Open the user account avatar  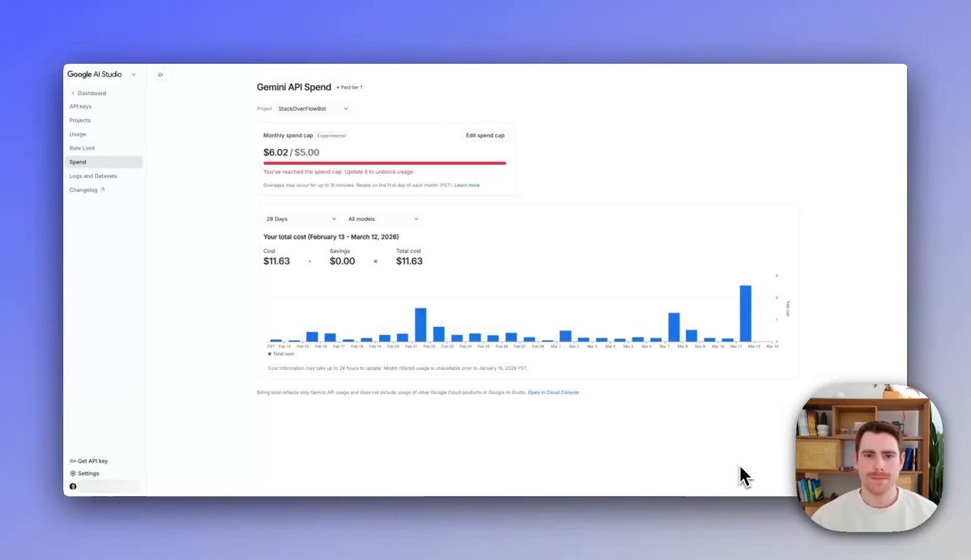click(x=73, y=486)
